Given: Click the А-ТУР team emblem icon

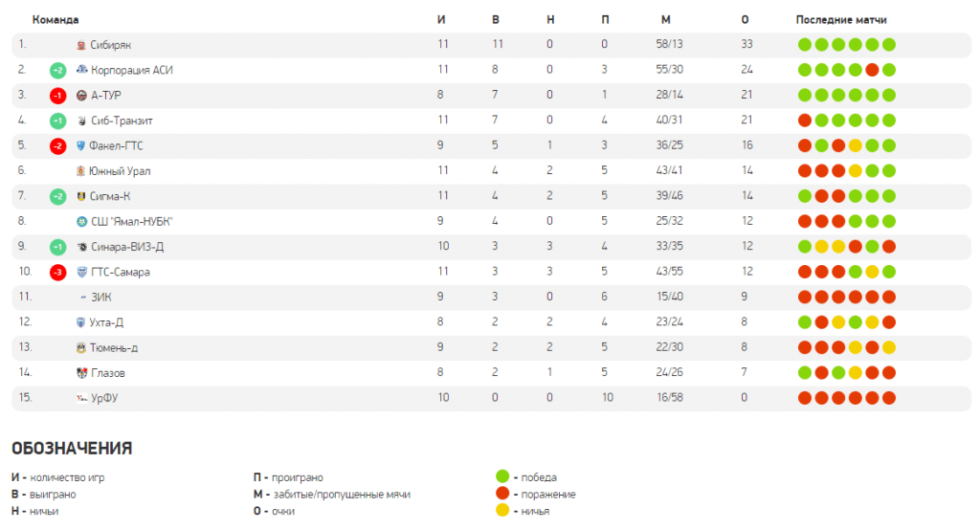Looking at the screenshot, I should (x=81, y=96).
